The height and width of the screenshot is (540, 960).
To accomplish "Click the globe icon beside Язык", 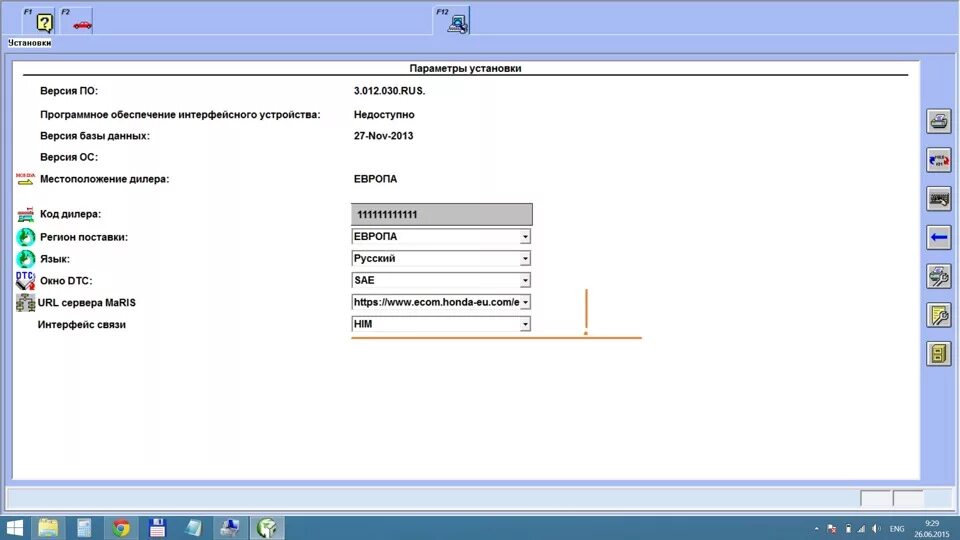I will 25,259.
